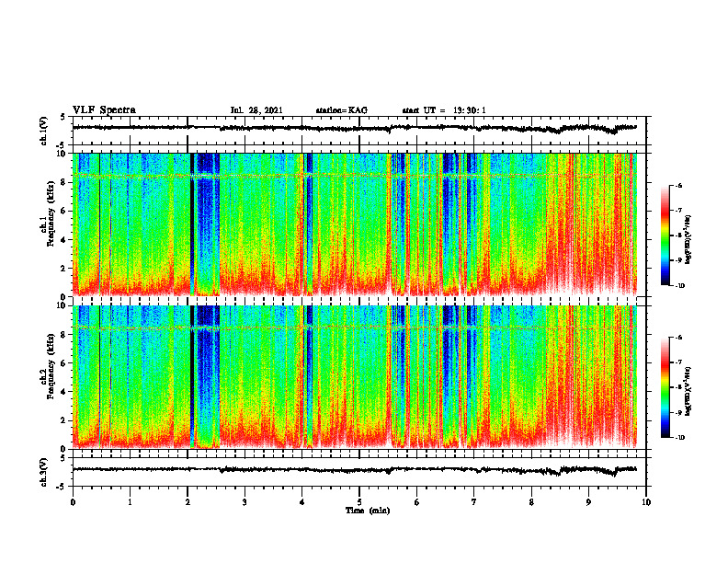Click the date "Jul. 28, 2021" header

[256, 110]
